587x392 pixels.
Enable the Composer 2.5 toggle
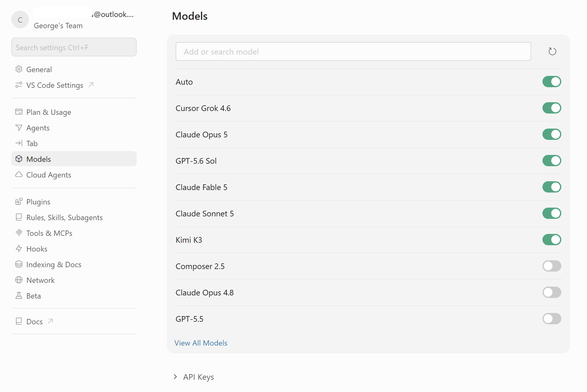click(x=552, y=266)
